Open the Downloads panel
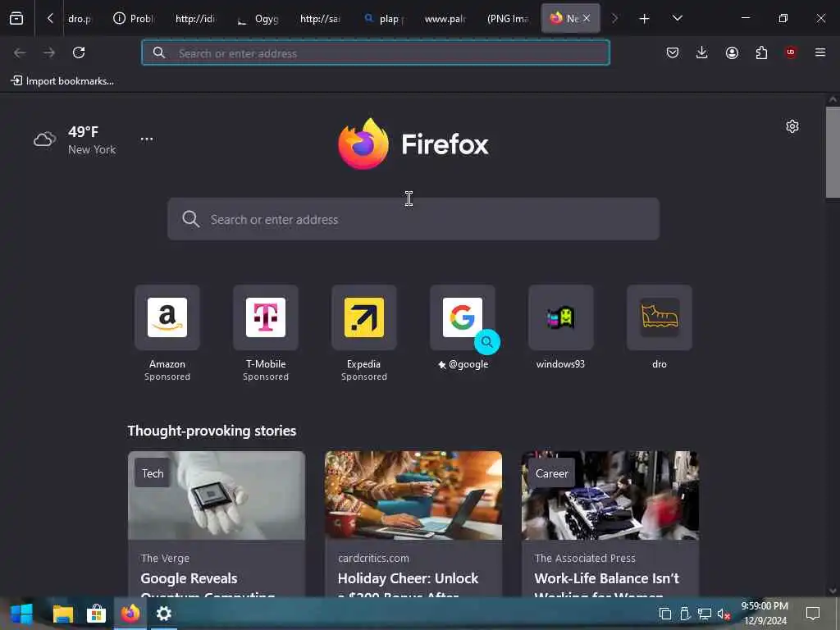This screenshot has width=840, height=630. point(702,52)
